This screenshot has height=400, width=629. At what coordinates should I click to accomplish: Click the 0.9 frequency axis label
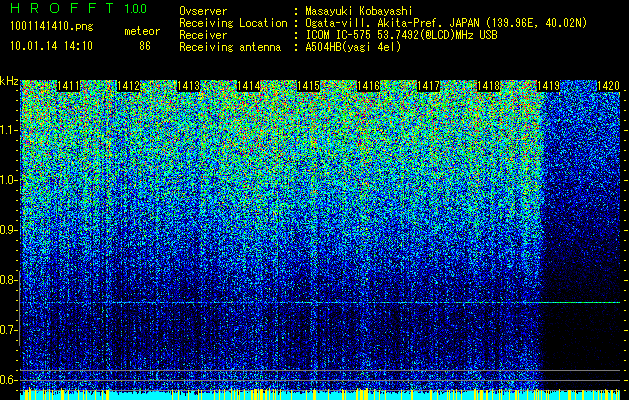point(9,230)
